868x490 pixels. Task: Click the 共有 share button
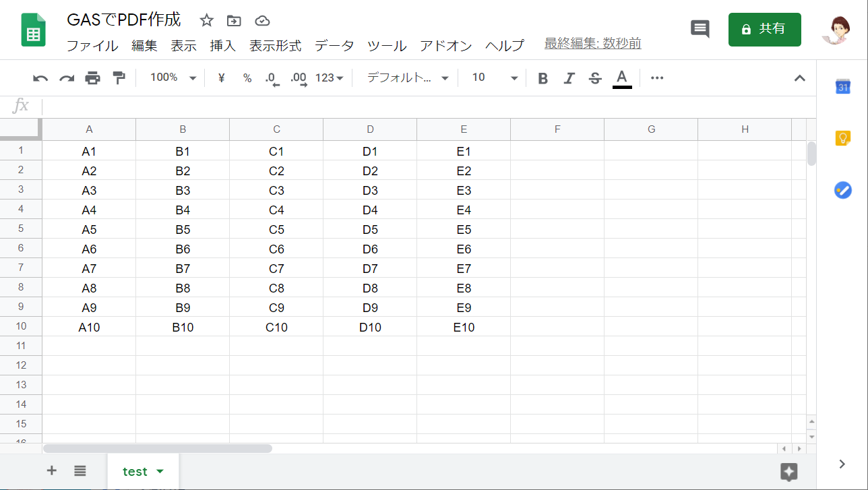(764, 29)
